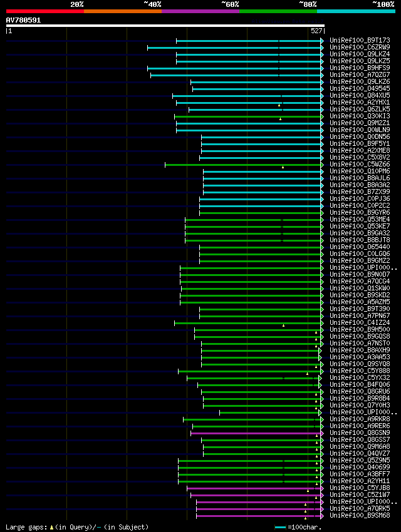Click the UniRef100_A2YH11 label
Image resolution: width=401 pixels, height=532 pixels.
(360, 481)
